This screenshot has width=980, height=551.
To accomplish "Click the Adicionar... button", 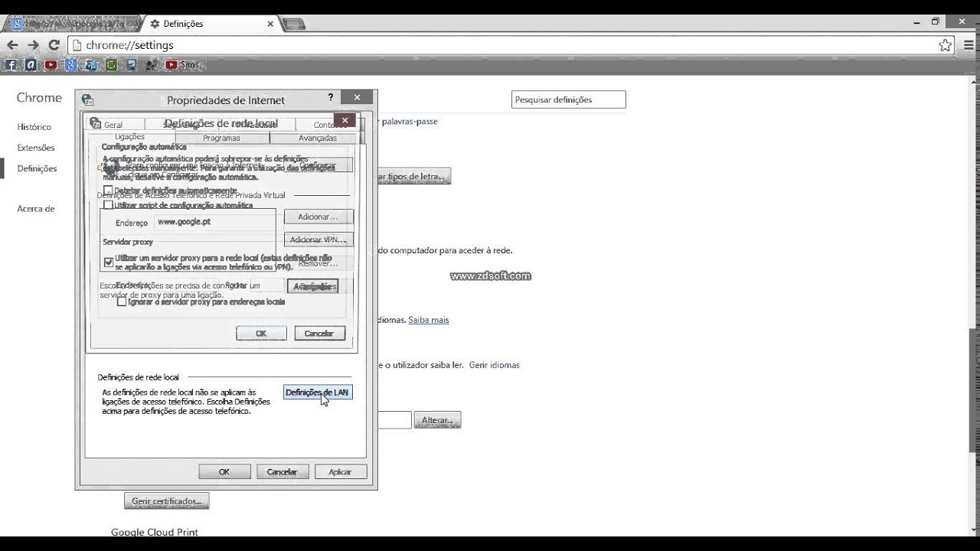I will 318,217.
